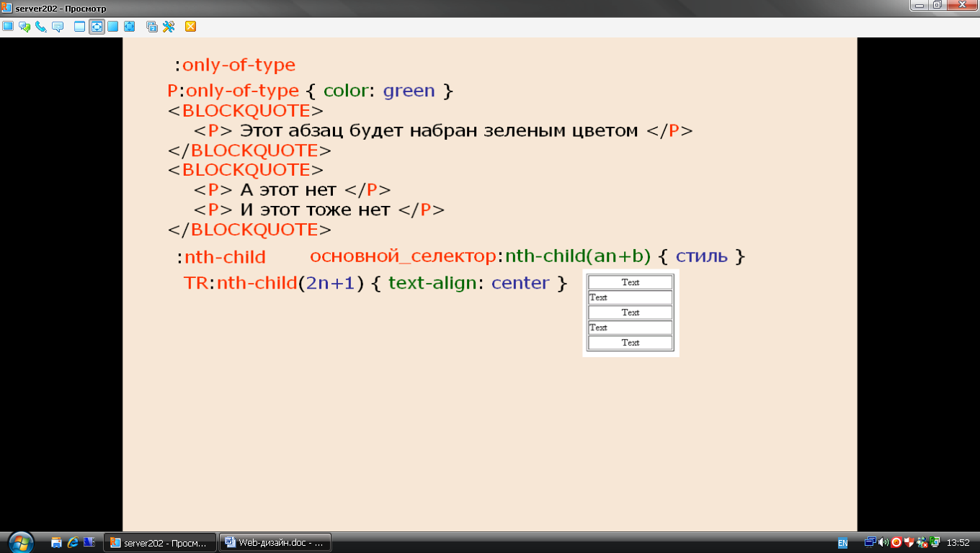Click the server202 window title icon

(x=6, y=7)
